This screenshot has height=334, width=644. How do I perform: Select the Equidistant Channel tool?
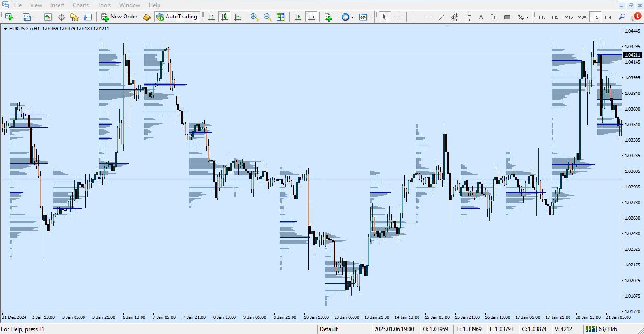click(x=454, y=17)
